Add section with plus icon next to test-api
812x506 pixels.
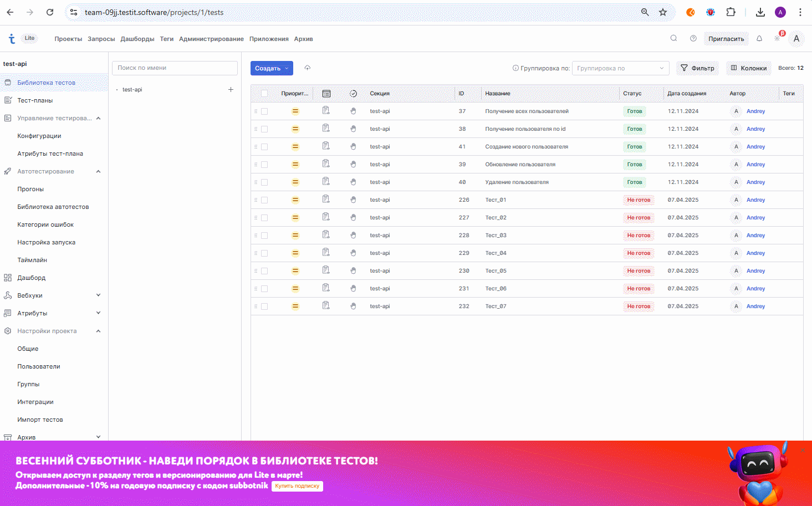pos(231,90)
